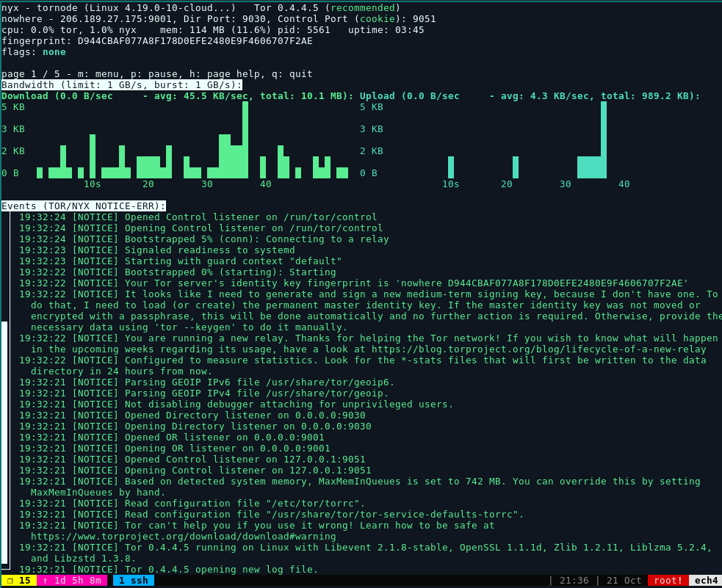This screenshot has width=722, height=588.
Task: Click the 'Events (TOR/NYX NOTICE-ERR):' header
Action: [83, 206]
